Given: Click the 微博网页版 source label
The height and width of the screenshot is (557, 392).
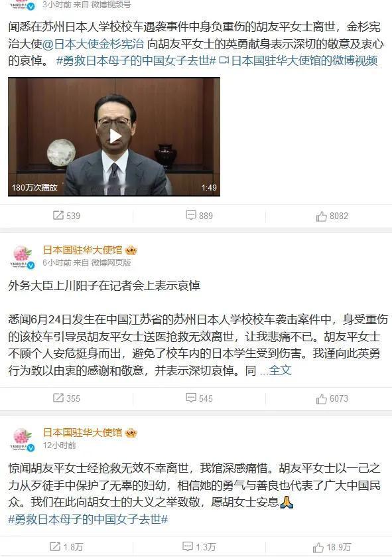Looking at the screenshot, I should point(111,262).
